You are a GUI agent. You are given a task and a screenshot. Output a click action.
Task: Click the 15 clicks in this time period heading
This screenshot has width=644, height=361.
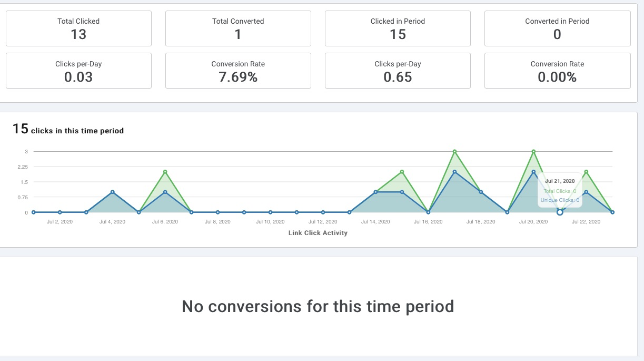68,130
